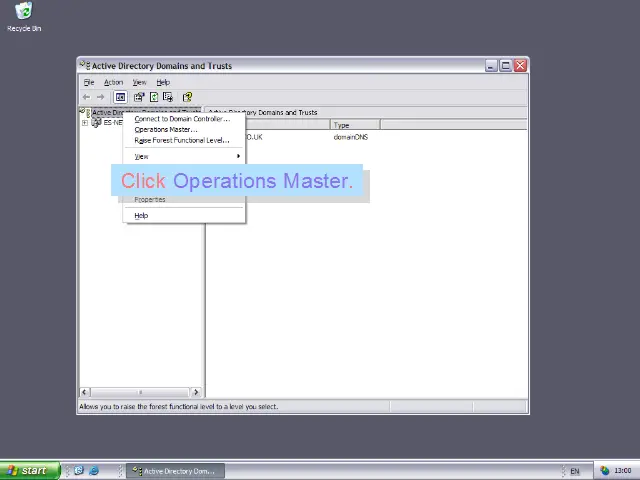Image resolution: width=640 pixels, height=480 pixels.
Task: Expand the ES-NE domain tree node
Action: point(84,122)
